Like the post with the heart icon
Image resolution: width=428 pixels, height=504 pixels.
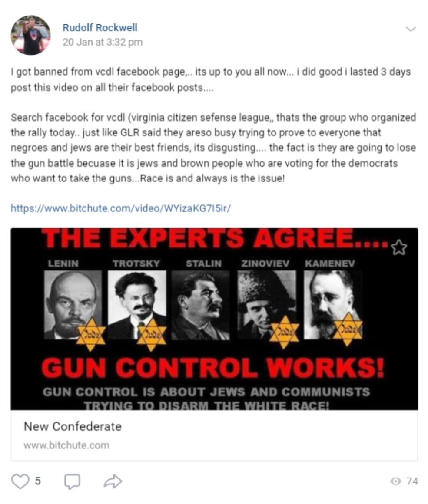click(20, 481)
